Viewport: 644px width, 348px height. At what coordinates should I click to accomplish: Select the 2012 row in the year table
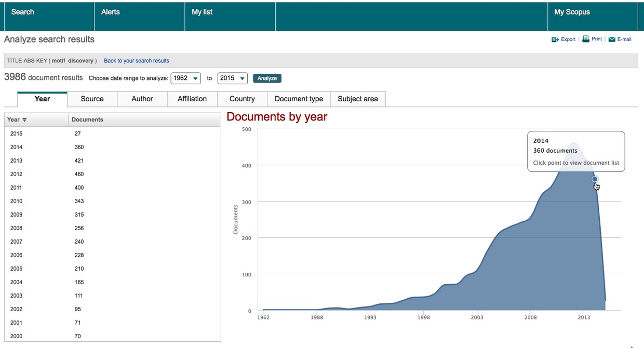tap(113, 174)
